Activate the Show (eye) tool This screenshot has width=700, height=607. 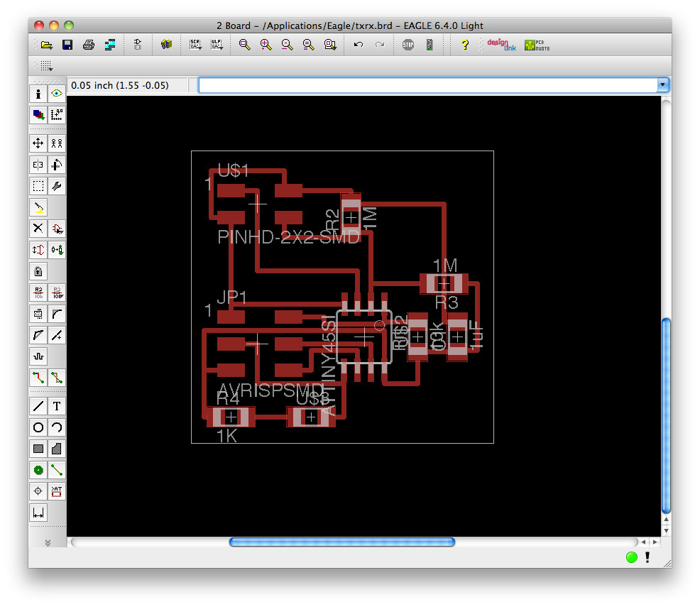coord(57,94)
